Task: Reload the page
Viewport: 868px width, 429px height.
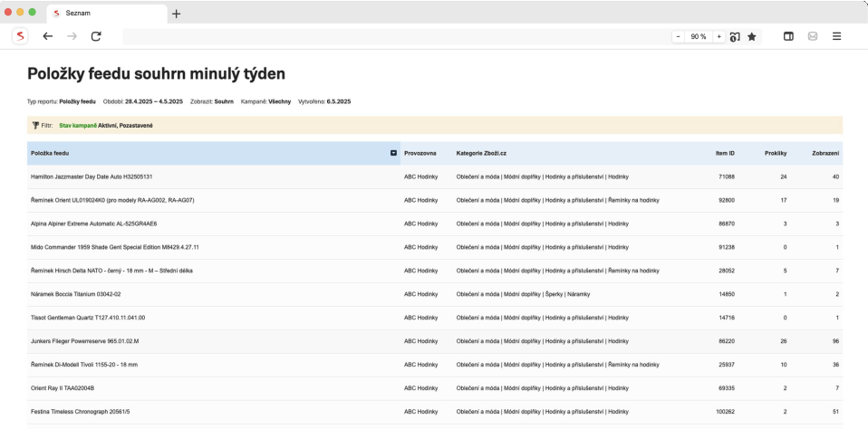Action: tap(96, 36)
